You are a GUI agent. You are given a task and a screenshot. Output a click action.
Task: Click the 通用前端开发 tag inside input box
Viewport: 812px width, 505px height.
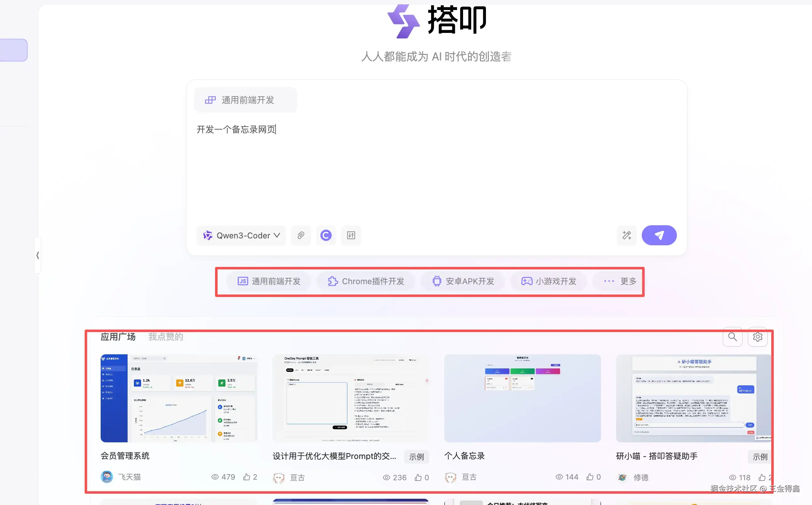coord(245,100)
